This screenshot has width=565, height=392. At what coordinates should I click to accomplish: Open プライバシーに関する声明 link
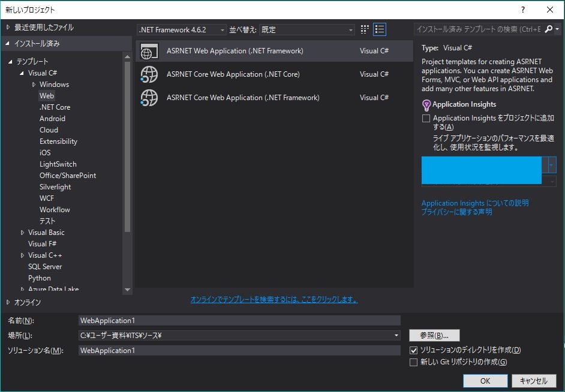(456, 212)
